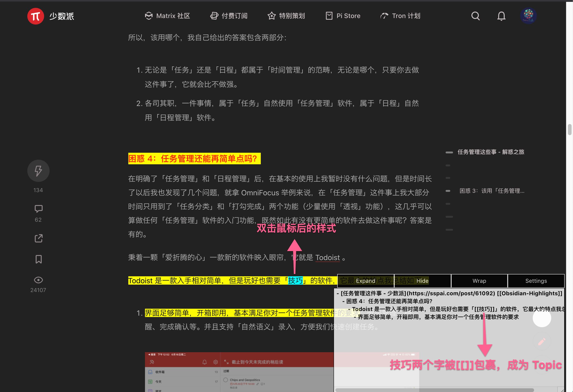Open the search magnifier icon
Image resolution: width=573 pixels, height=392 pixels.
pos(475,16)
